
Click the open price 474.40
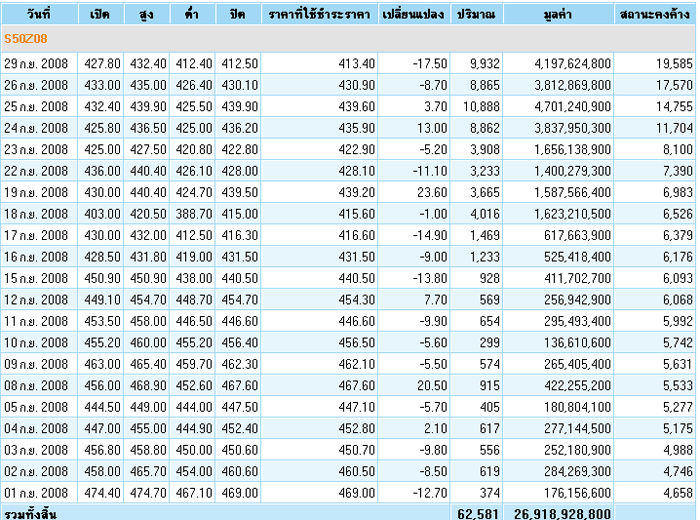tap(102, 493)
